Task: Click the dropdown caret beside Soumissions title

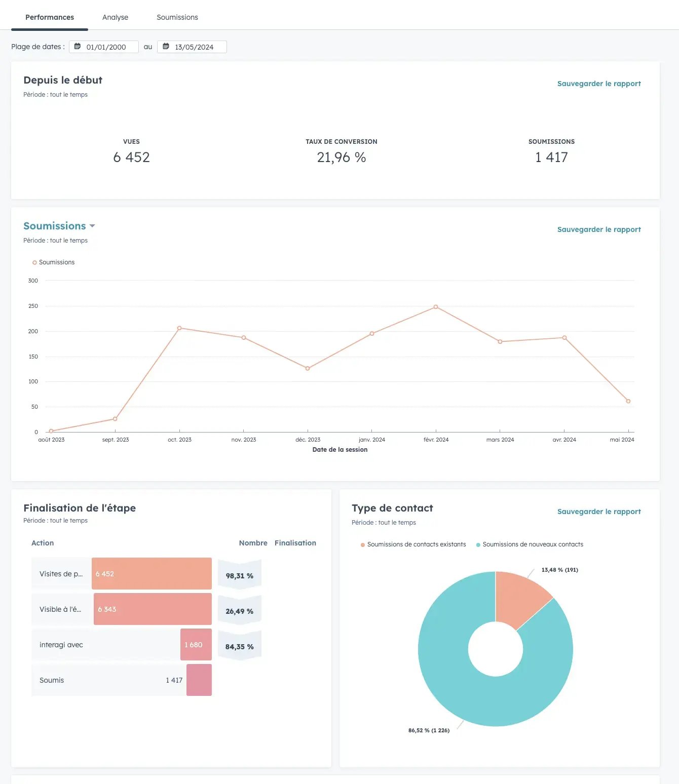Action: click(x=92, y=226)
